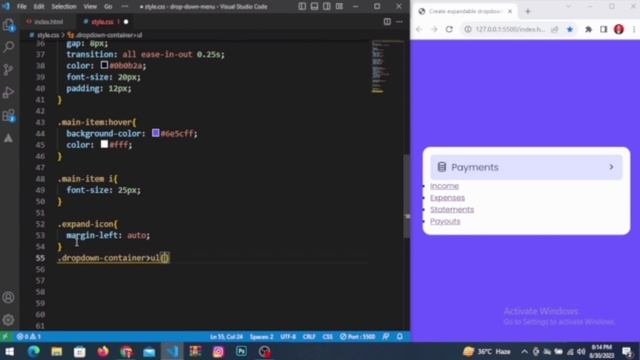Click the editor minimap

tap(387, 66)
